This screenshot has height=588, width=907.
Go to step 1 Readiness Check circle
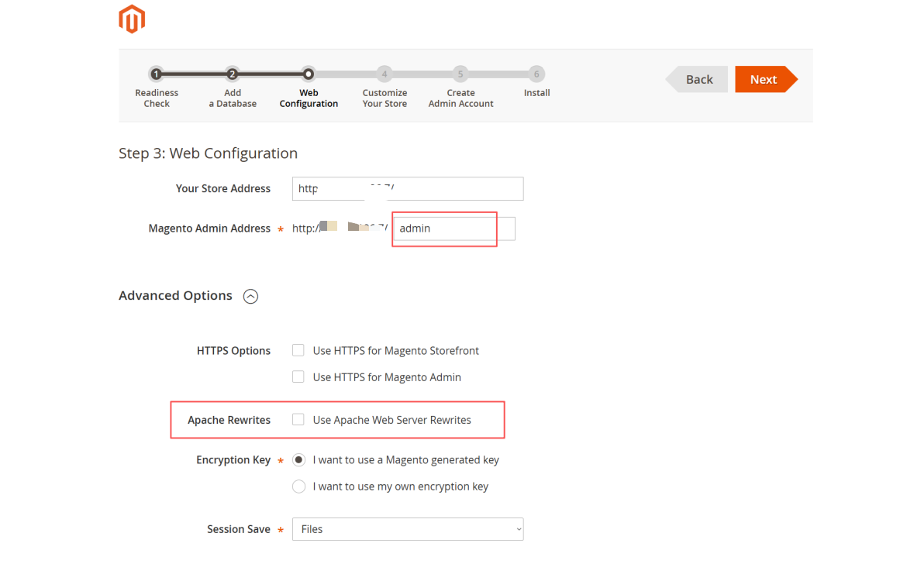[156, 74]
